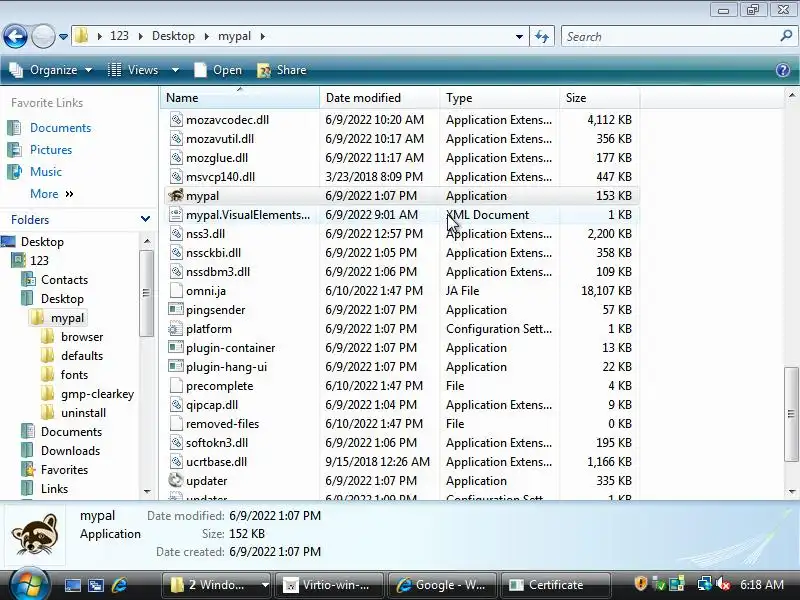Viewport: 800px width, 600px height.
Task: Sort by the Type column header
Action: (499, 97)
